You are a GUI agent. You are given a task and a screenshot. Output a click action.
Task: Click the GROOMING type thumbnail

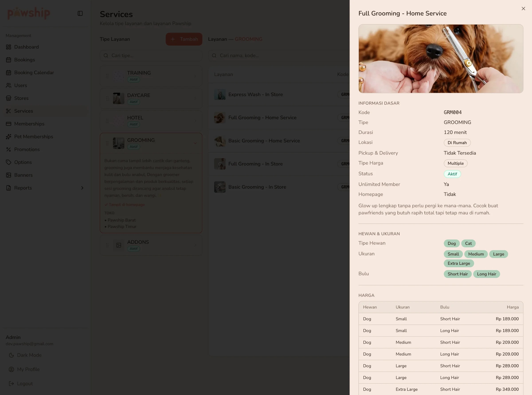pyautogui.click(x=118, y=143)
